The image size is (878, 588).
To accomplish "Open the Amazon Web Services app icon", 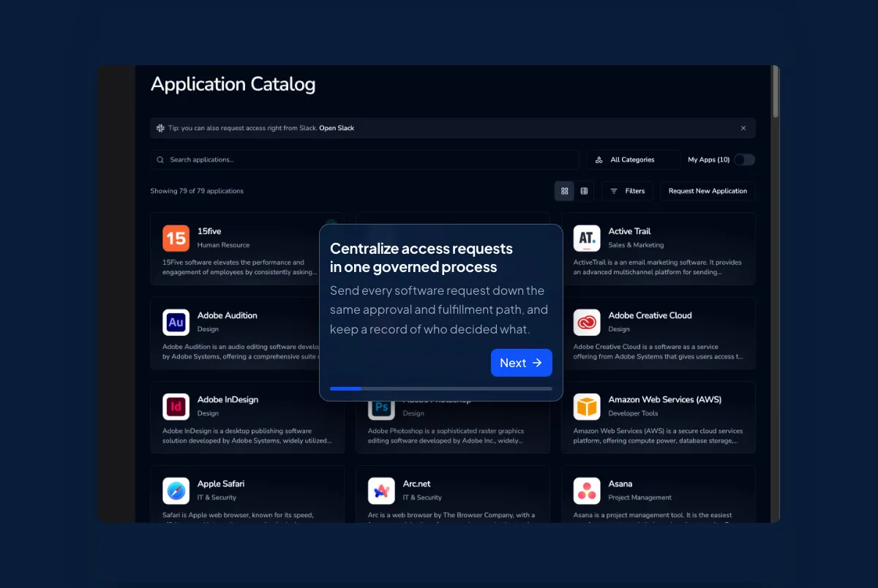I will (587, 406).
